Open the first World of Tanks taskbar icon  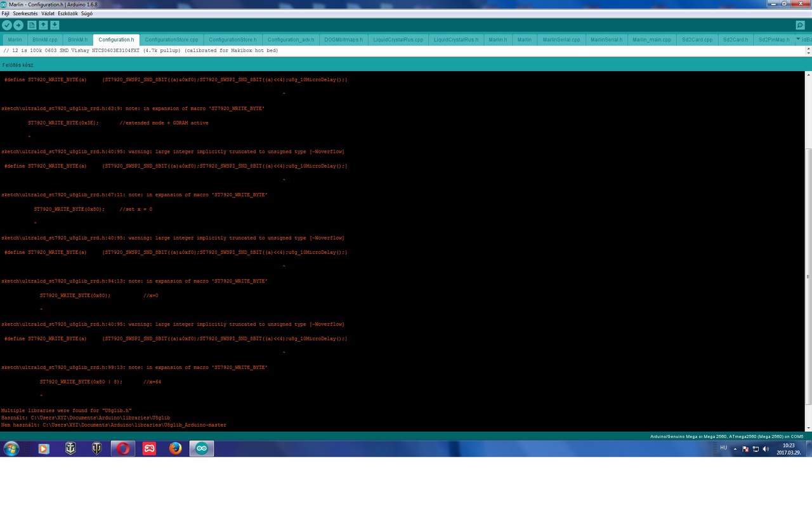click(x=70, y=449)
